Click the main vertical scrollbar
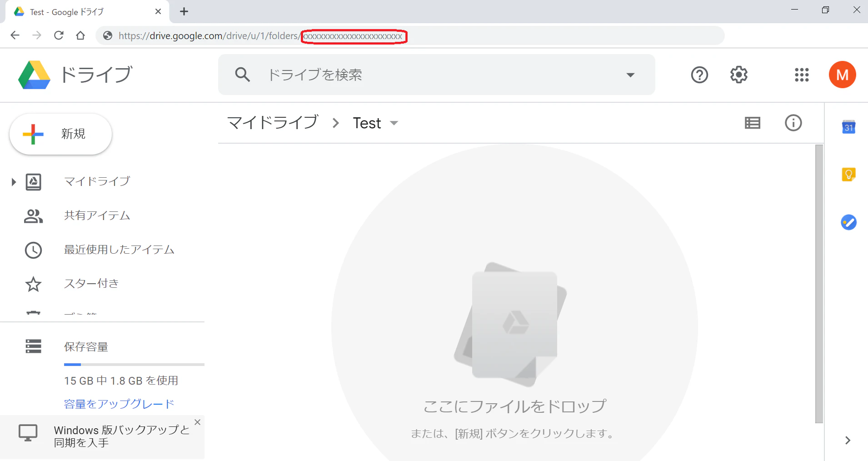 [x=819, y=284]
